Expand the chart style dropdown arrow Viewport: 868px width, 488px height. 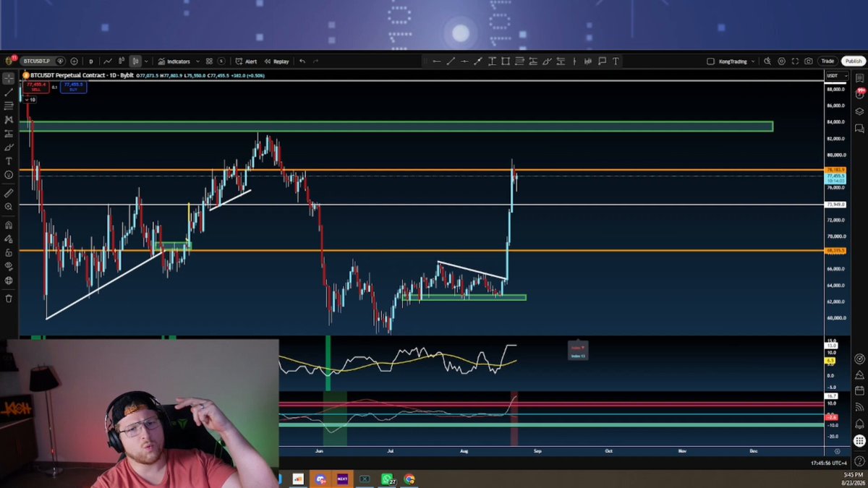point(145,61)
